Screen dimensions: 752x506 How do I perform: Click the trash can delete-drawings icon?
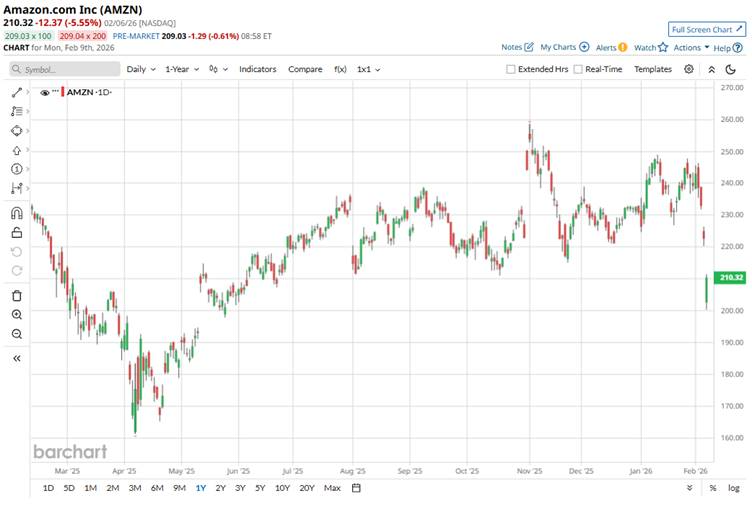pos(17,295)
